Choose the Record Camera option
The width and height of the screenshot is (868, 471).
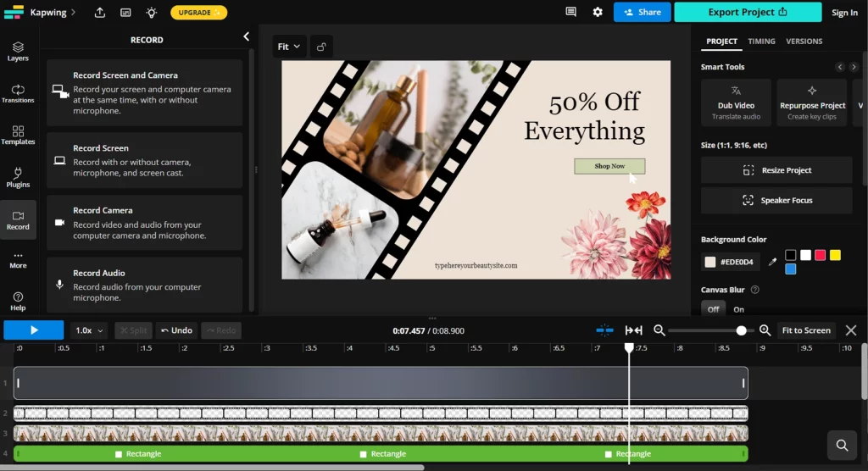pos(144,223)
